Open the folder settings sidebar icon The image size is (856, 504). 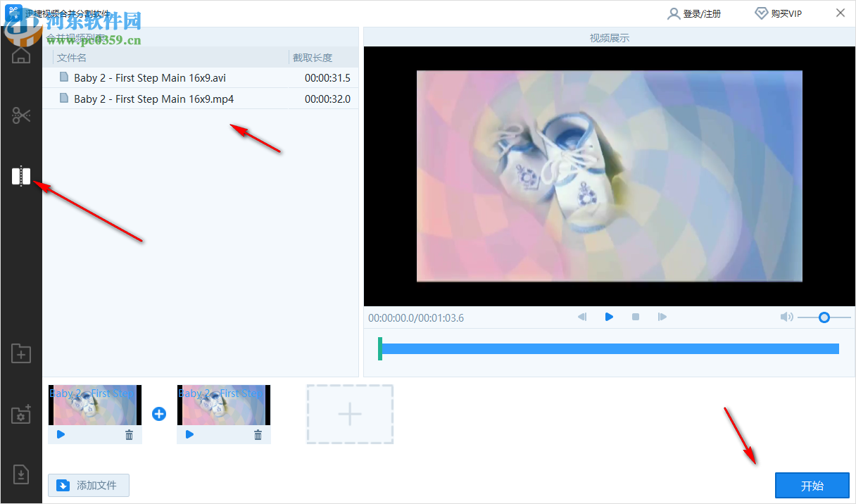21,414
